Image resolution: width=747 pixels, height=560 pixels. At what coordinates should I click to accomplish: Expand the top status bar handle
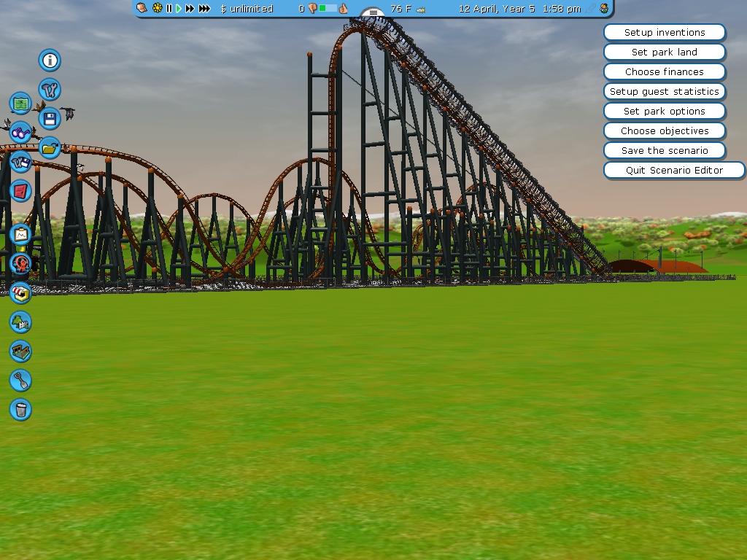pos(373,12)
